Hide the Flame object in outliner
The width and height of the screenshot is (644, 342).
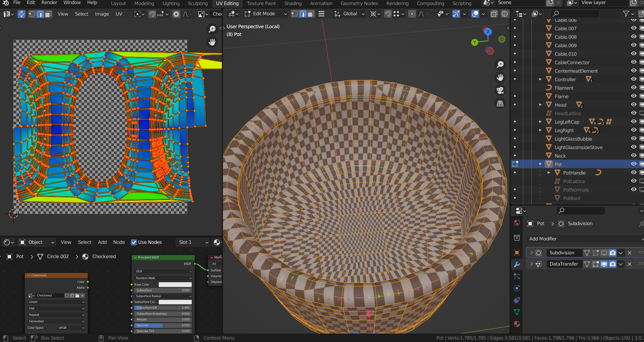click(633, 96)
